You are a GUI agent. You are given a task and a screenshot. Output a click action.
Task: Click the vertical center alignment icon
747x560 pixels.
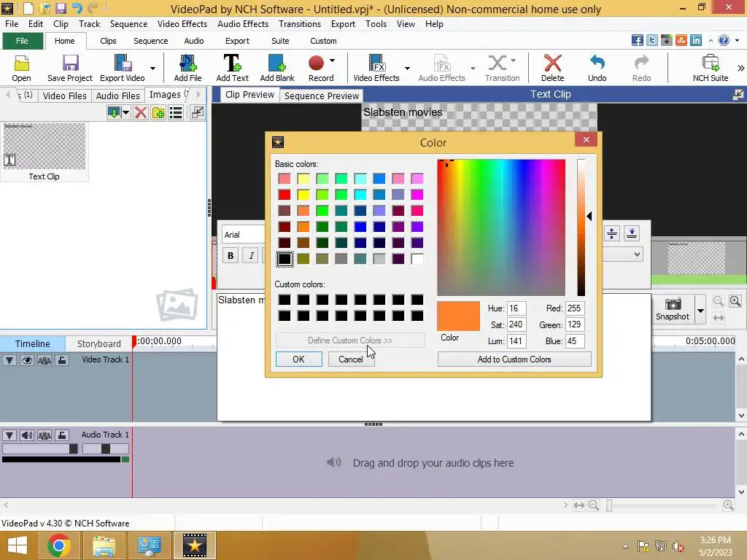[612, 233]
